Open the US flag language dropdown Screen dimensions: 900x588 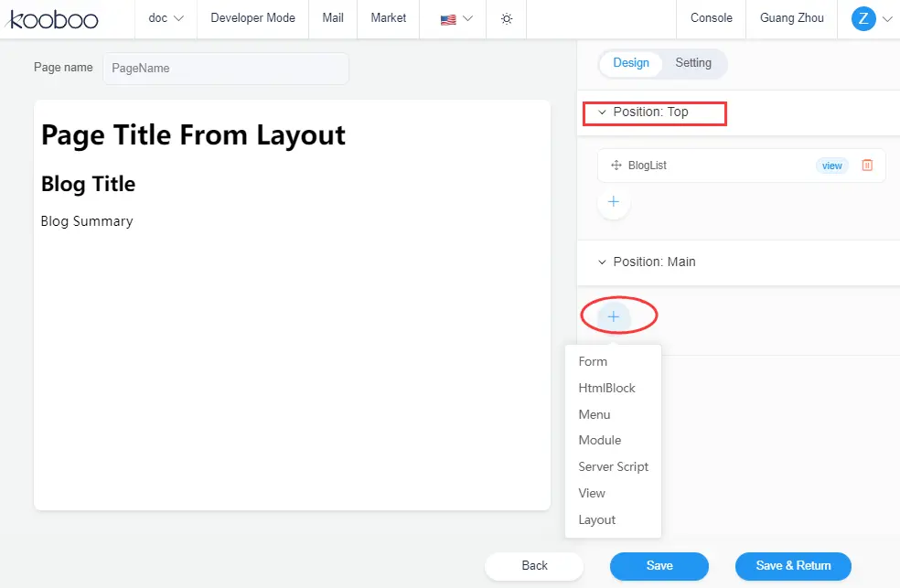pyautogui.click(x=457, y=18)
